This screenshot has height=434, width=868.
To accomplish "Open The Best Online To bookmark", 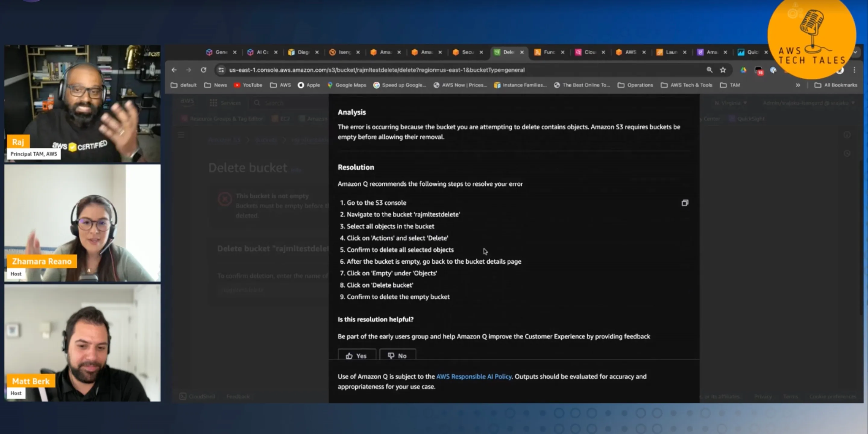I will pyautogui.click(x=582, y=85).
